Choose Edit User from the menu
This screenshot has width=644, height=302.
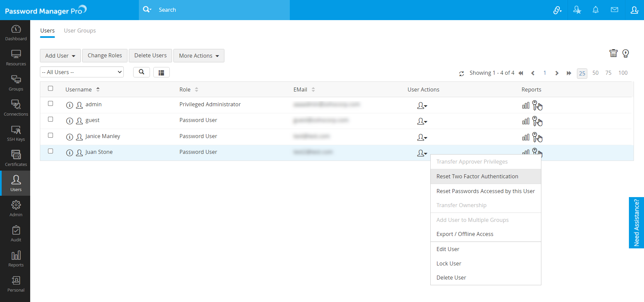pos(486,249)
